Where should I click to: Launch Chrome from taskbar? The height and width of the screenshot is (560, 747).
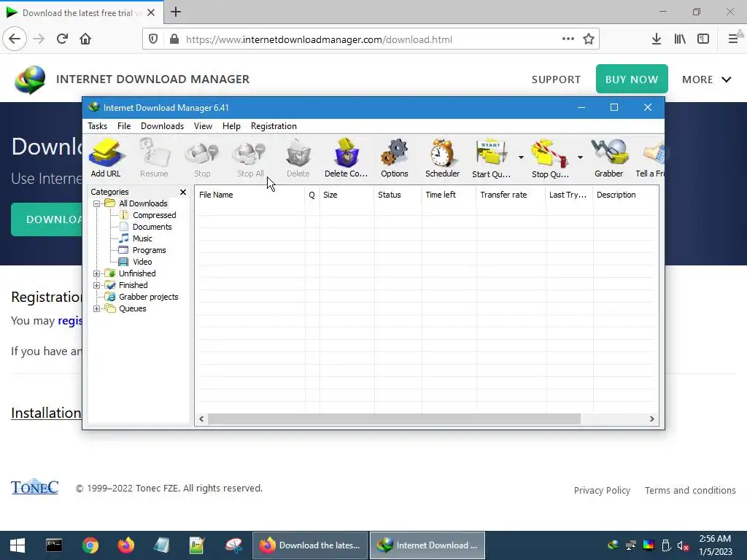(90, 545)
